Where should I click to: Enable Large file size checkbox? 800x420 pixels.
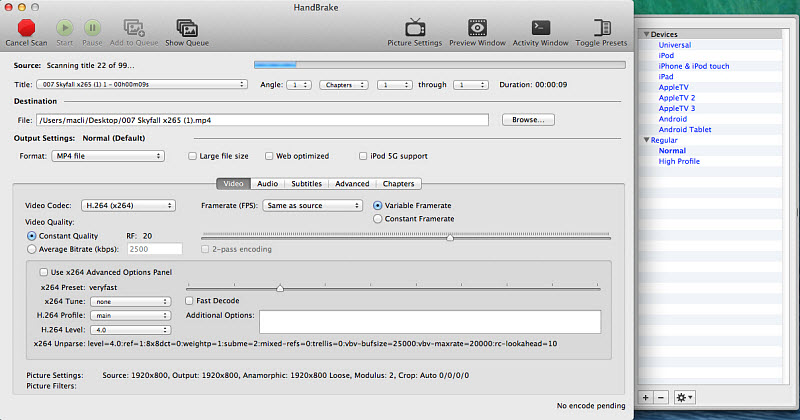tap(192, 156)
